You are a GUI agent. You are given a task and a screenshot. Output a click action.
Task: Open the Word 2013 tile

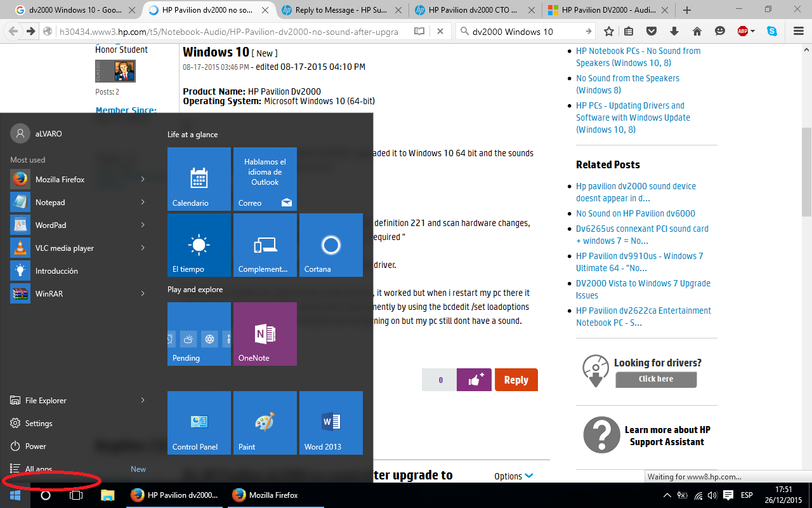pyautogui.click(x=331, y=423)
